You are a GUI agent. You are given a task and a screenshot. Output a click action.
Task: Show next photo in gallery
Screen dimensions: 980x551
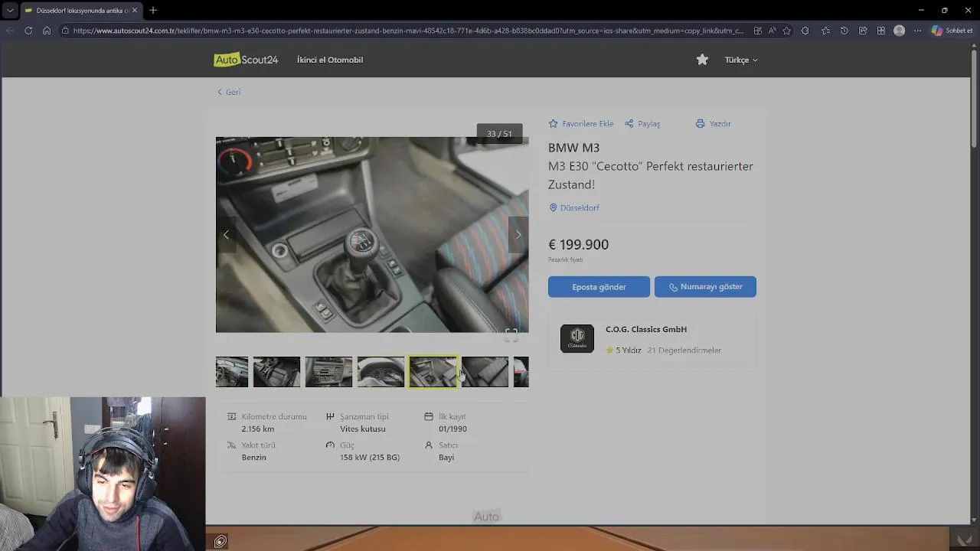coord(518,235)
